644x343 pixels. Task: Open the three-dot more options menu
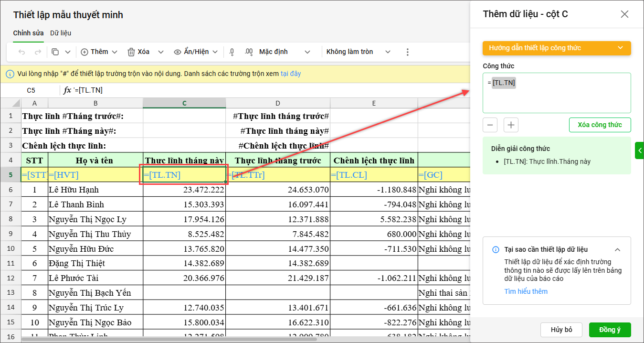pos(407,52)
